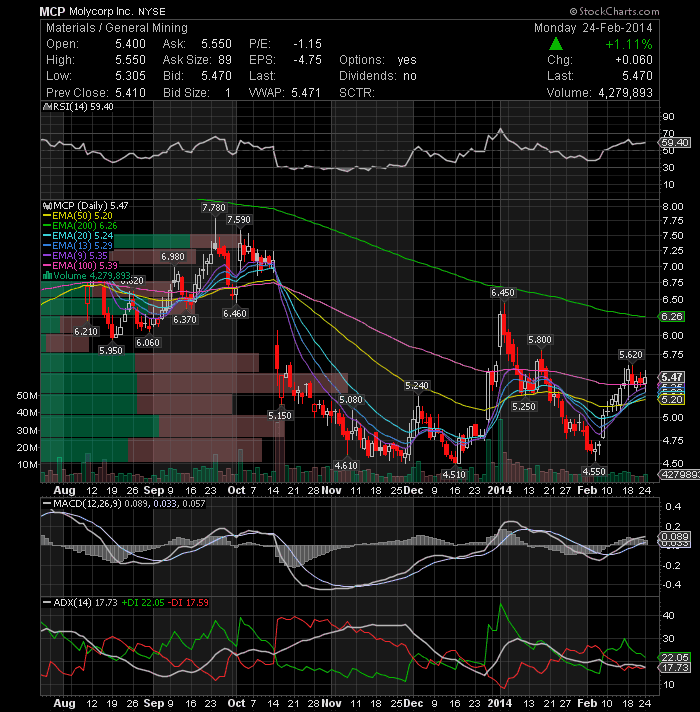Click the Molycorp Inc. company name
Viewport: 700px width, 712px height.
tap(101, 12)
